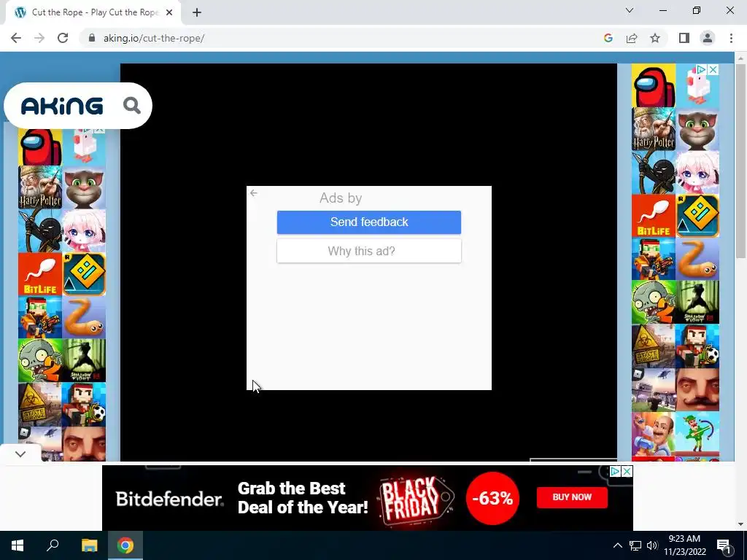Reload the current page
The height and width of the screenshot is (560, 747).
click(63, 38)
